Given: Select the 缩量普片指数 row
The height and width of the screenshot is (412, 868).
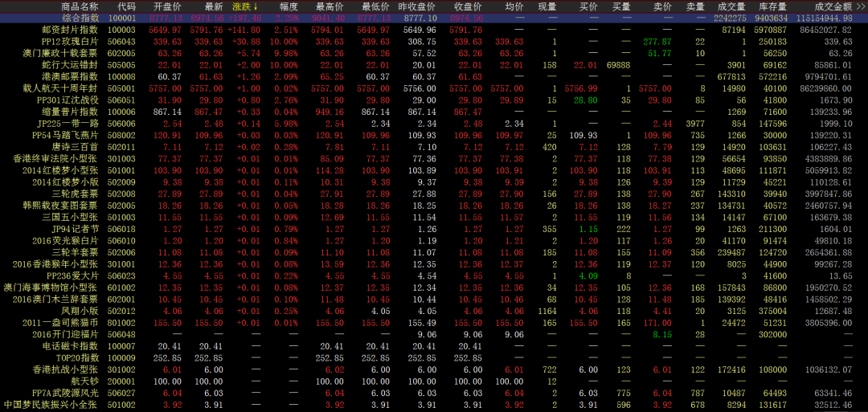Looking at the screenshot, I should (434, 112).
